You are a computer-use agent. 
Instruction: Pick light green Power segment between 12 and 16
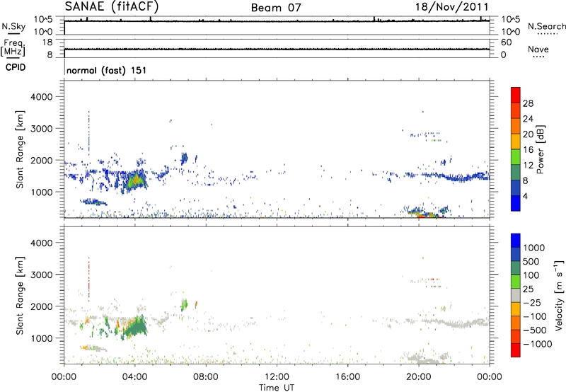coord(516,156)
